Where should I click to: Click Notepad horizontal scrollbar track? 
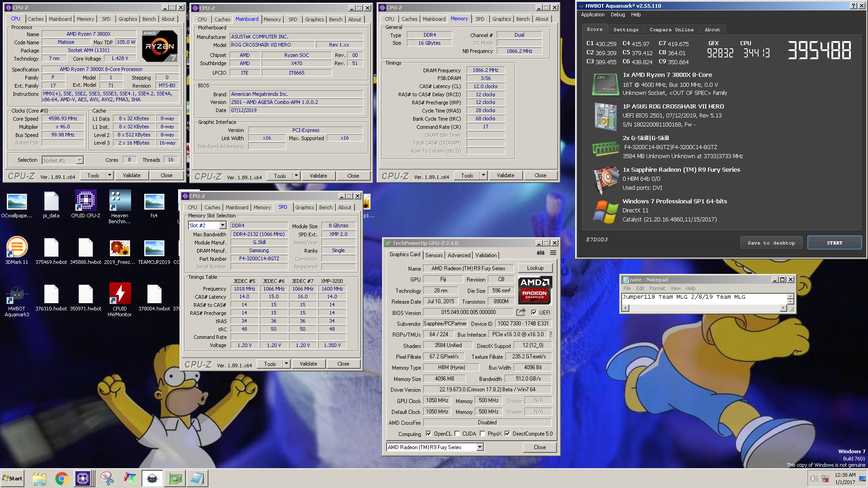(x=705, y=308)
